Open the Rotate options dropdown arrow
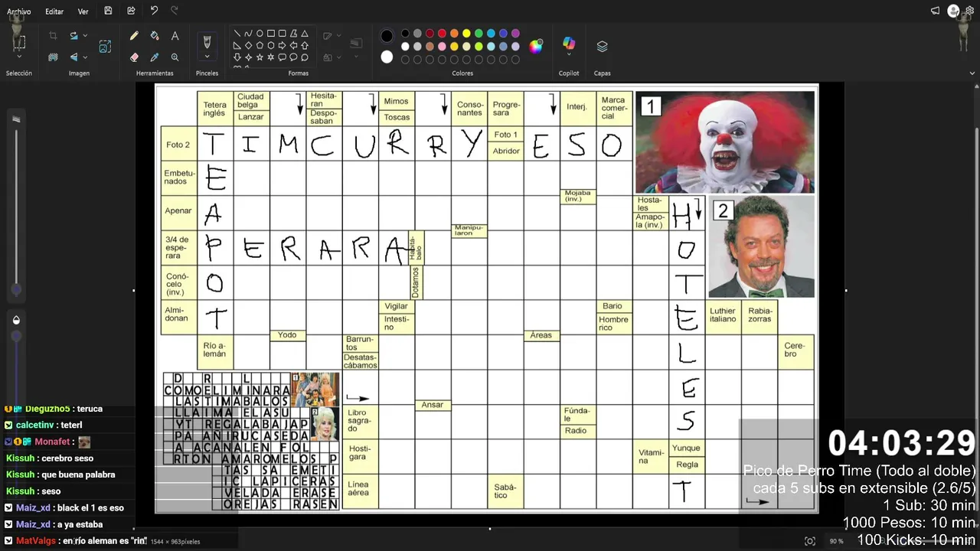The image size is (980, 551). tap(85, 36)
